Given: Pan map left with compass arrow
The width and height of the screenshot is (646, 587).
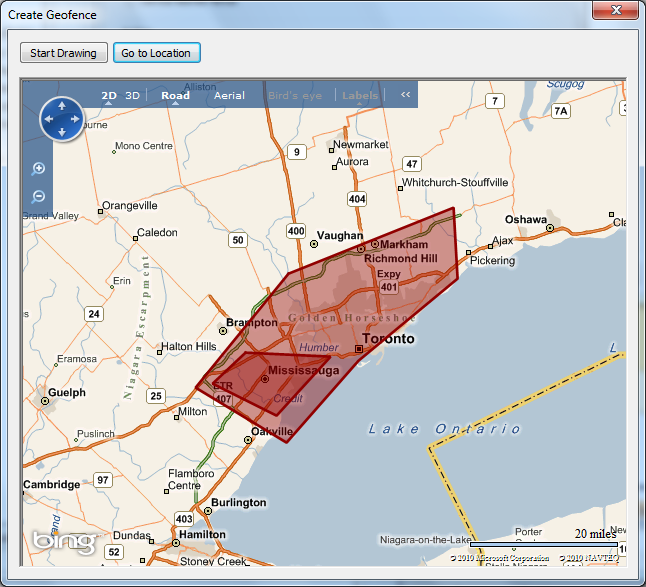Looking at the screenshot, I should [49, 119].
